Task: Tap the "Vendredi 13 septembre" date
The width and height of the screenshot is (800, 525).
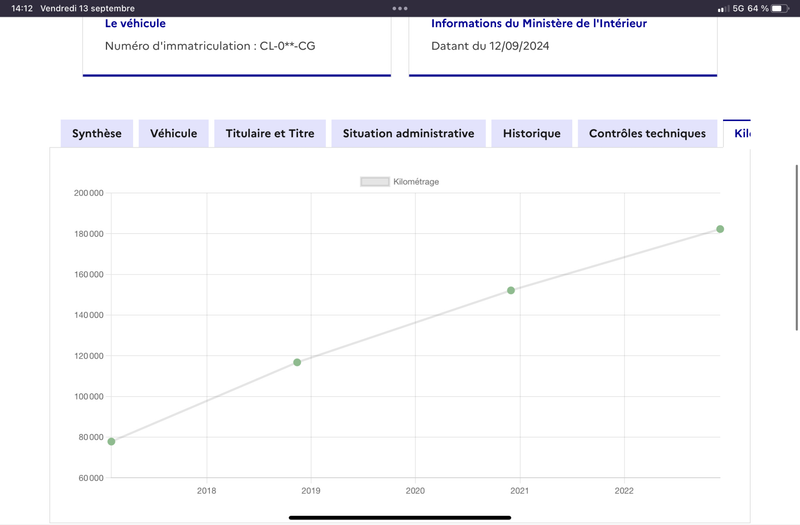Action: pos(87,8)
